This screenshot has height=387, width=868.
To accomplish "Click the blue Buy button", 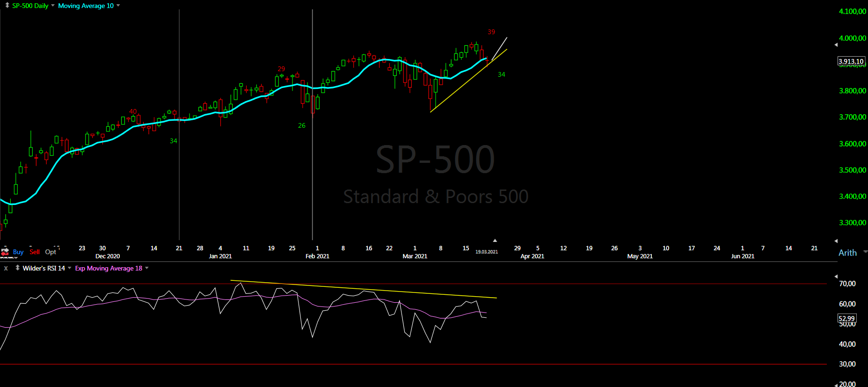I will tap(18, 252).
